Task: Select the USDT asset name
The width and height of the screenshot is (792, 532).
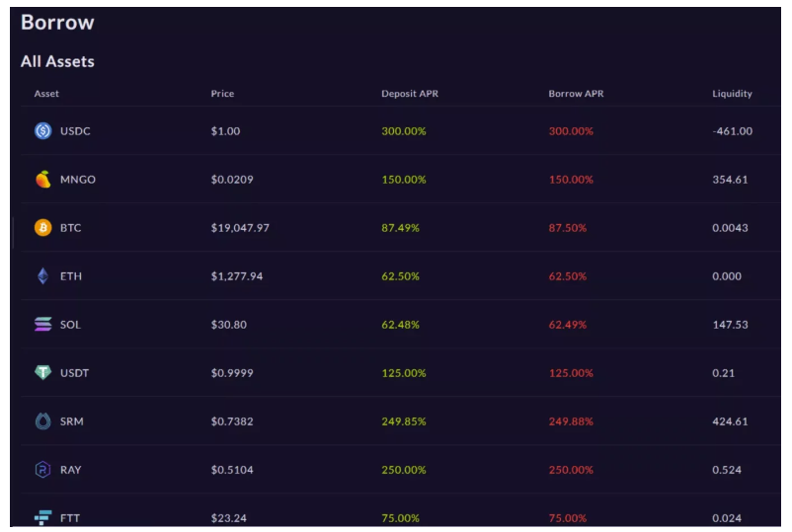Action: (x=74, y=373)
